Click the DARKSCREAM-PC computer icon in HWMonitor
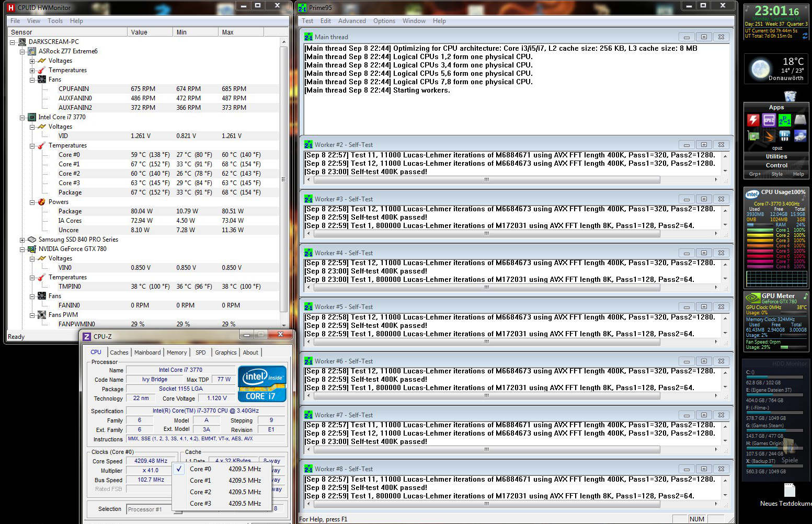Viewport: 812px width, 524px height. (x=22, y=42)
